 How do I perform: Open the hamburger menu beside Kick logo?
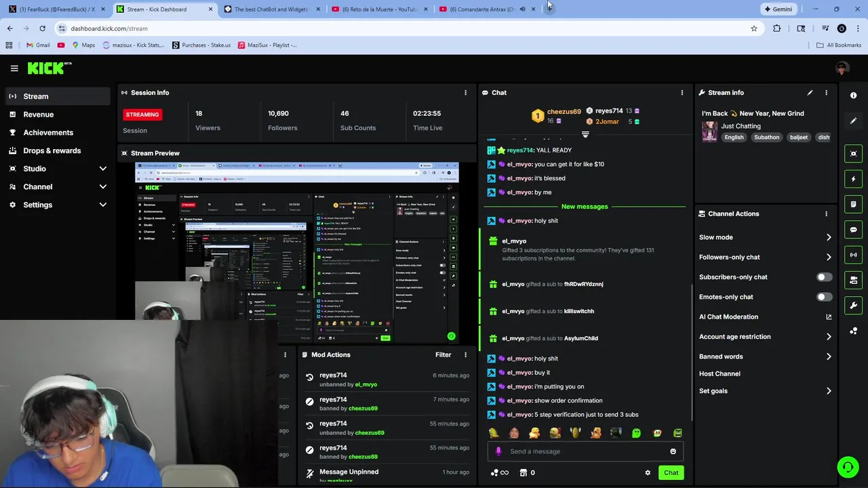click(x=14, y=68)
